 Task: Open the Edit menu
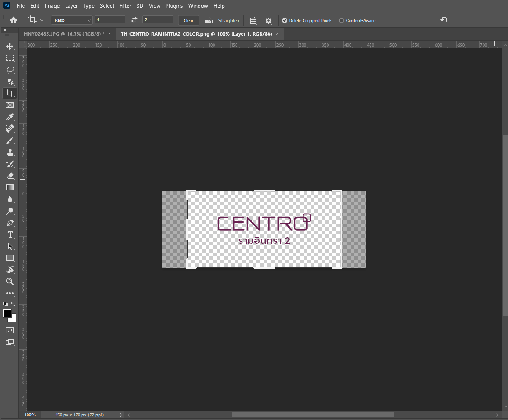click(x=35, y=6)
